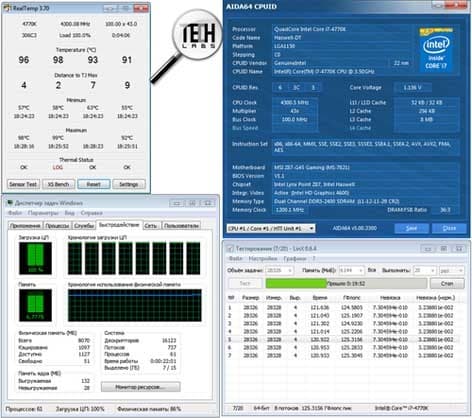
Task: Open the Справка menu in Task Manager
Action: [92, 213]
